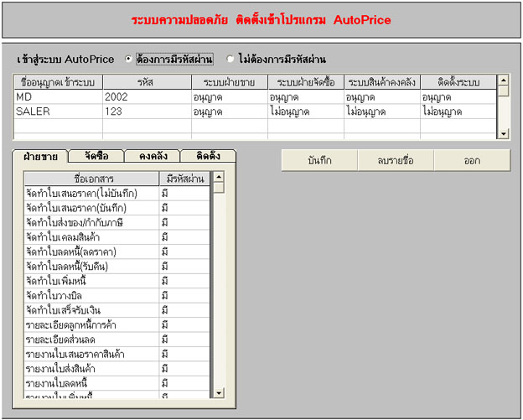Switch to the ฝ่ายขาย tab
This screenshot has width=523, height=420.
pos(40,156)
